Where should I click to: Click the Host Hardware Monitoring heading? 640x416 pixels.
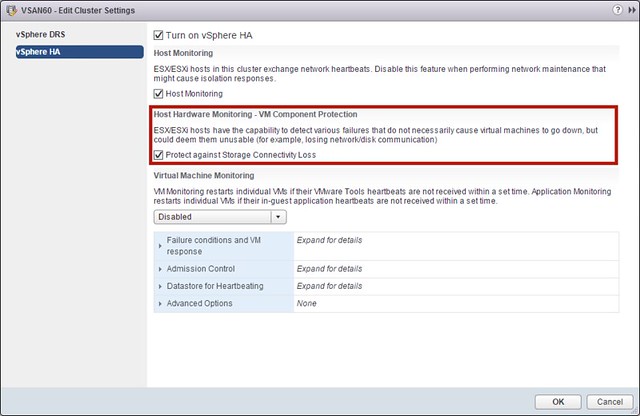pyautogui.click(x=255, y=114)
